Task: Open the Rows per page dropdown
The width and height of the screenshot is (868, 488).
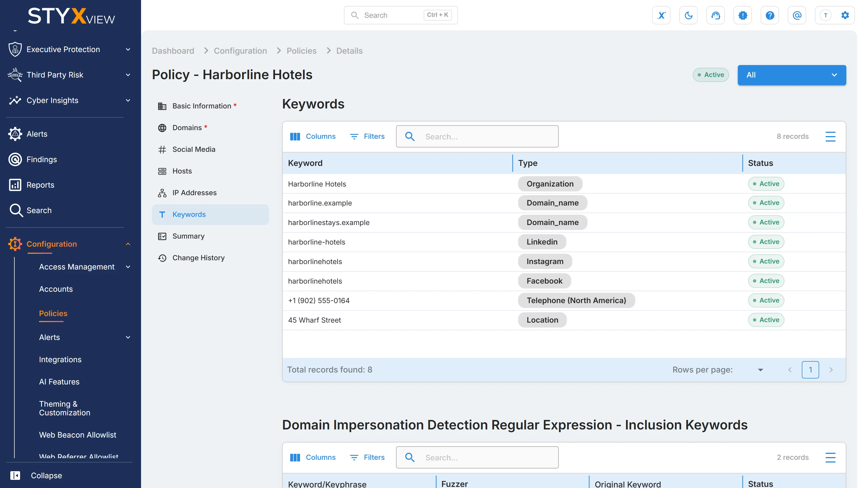Action: click(760, 370)
